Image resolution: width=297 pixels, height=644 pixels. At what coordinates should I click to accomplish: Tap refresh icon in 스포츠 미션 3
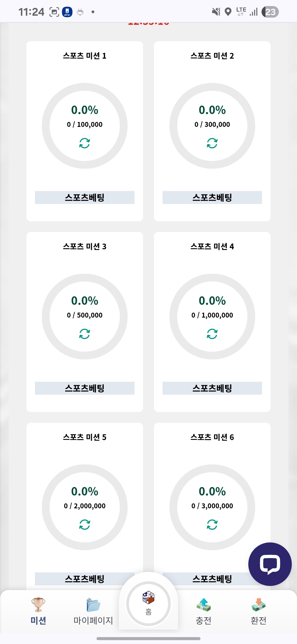(x=85, y=334)
